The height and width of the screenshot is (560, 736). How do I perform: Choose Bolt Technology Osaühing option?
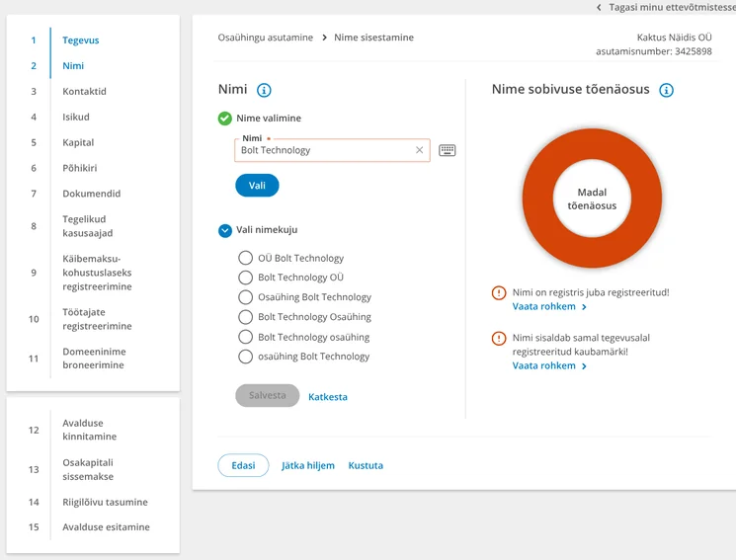[x=245, y=317]
